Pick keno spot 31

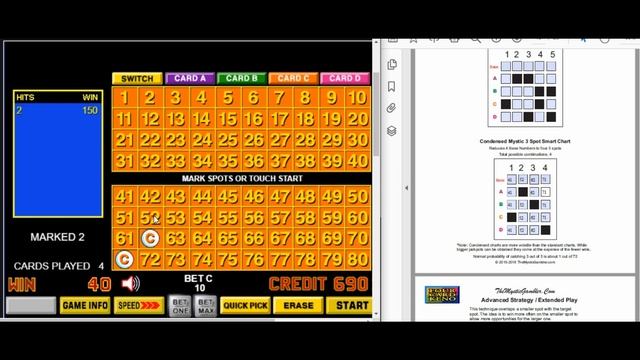(124, 161)
